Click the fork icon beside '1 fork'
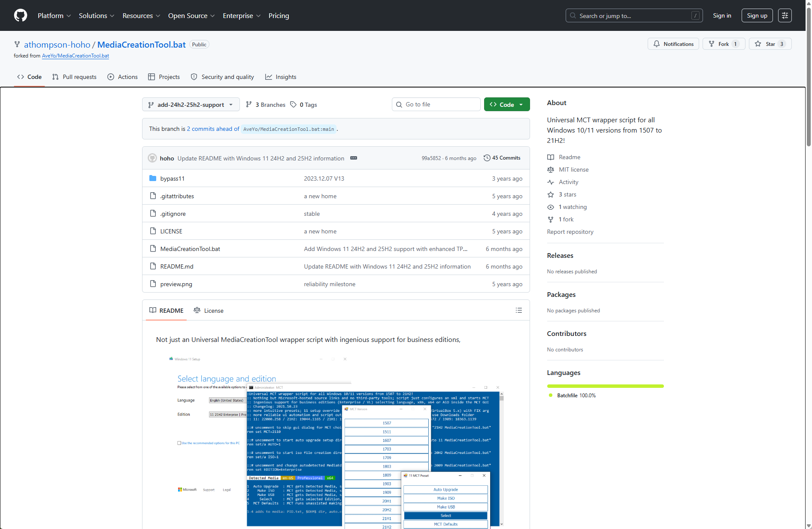 click(x=551, y=219)
